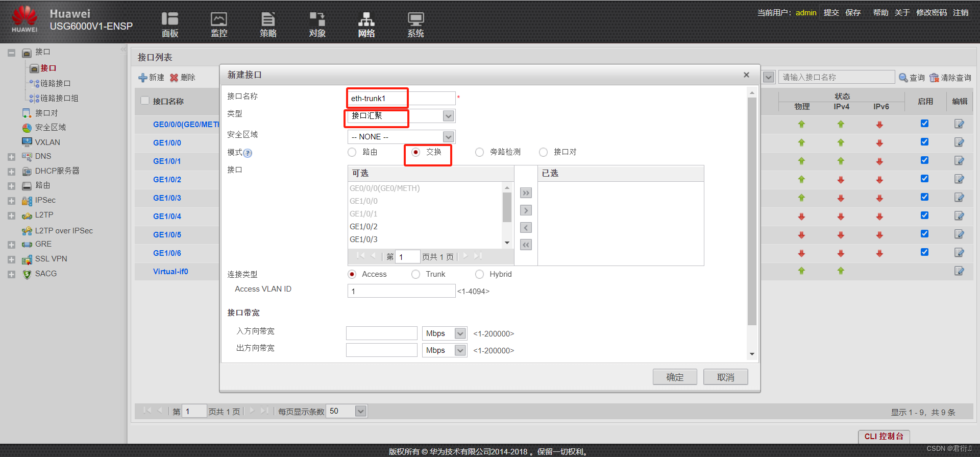This screenshot has height=457, width=980.
Task: Open the 安全区域 dropdown
Action: pyautogui.click(x=448, y=137)
